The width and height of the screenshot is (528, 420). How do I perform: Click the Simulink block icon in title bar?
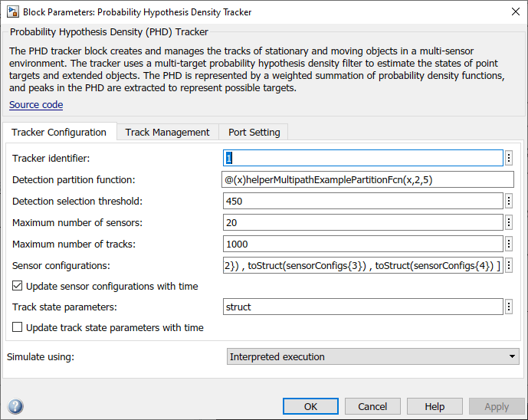click(x=11, y=12)
